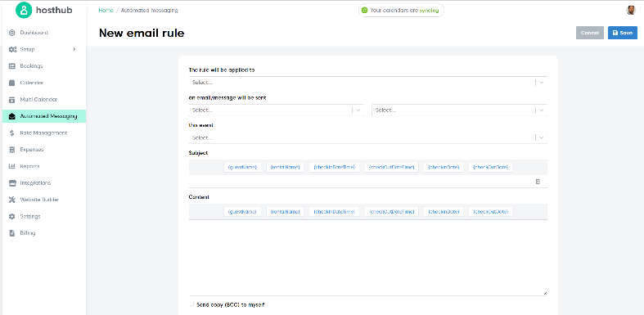Open the 'this event' dropdown
This screenshot has width=644, height=315.
point(368,138)
